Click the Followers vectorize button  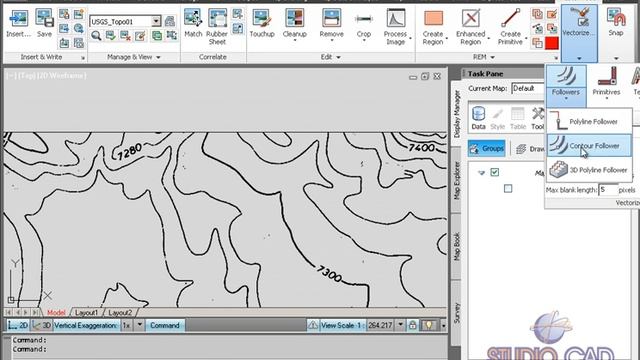pyautogui.click(x=566, y=85)
